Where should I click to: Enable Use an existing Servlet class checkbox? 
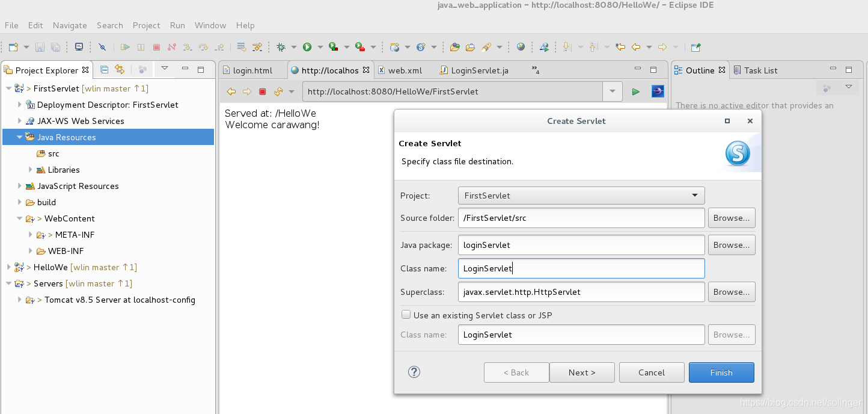406,315
